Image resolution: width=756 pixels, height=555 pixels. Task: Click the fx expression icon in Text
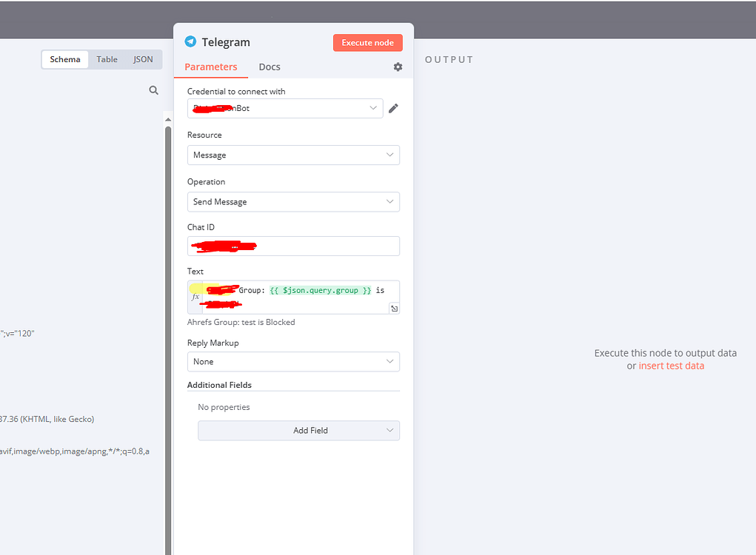tap(195, 297)
